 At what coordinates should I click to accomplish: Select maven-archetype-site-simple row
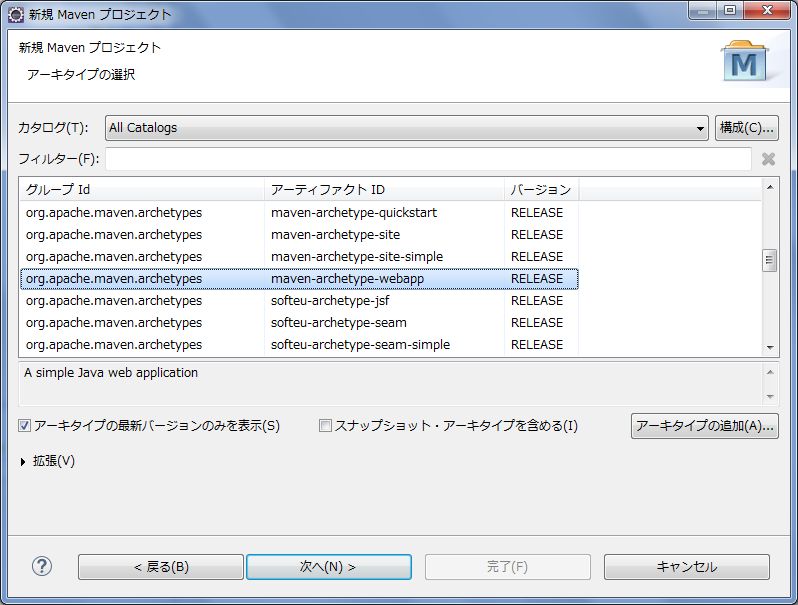pos(299,256)
